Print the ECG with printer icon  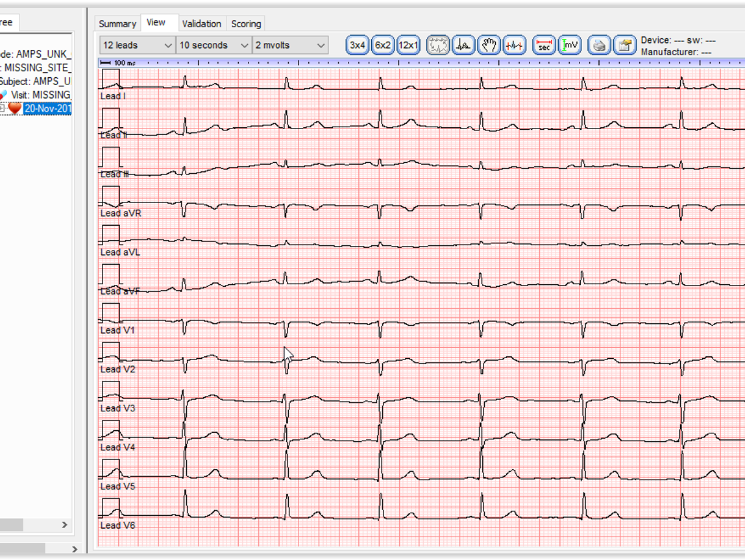coord(600,45)
